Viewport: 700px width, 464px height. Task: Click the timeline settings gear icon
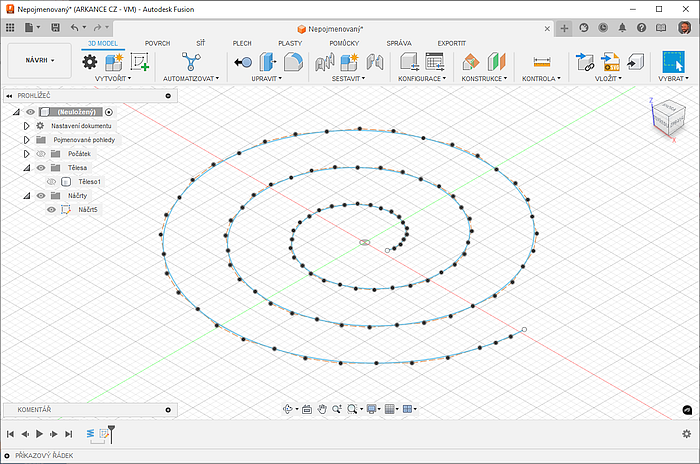point(686,434)
